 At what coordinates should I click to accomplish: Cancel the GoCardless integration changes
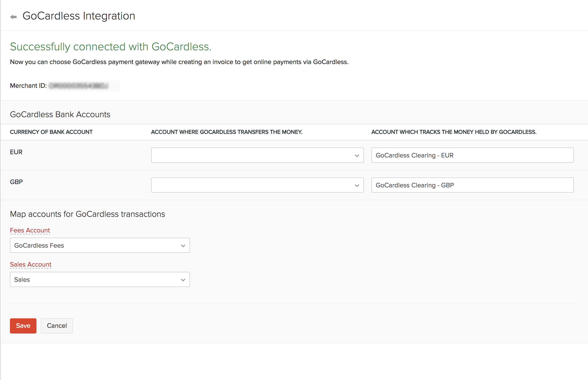[x=57, y=326]
